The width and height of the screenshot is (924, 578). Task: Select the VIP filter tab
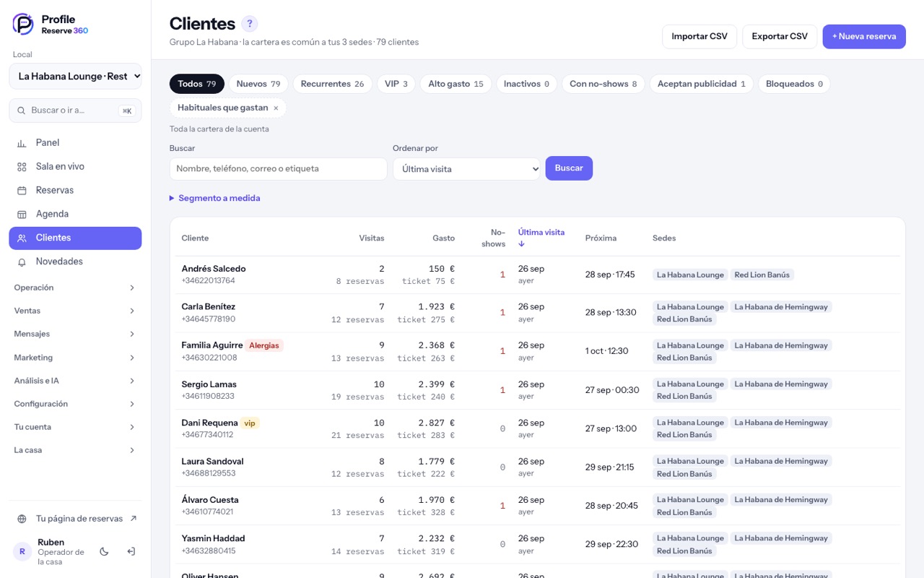(x=396, y=84)
